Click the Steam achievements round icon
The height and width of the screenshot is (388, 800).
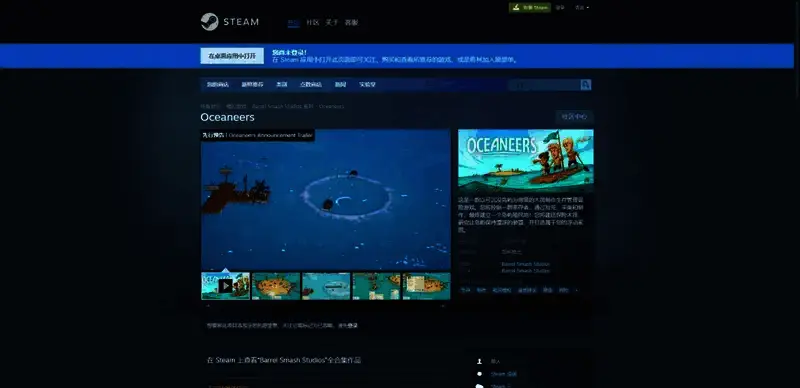tap(479, 374)
